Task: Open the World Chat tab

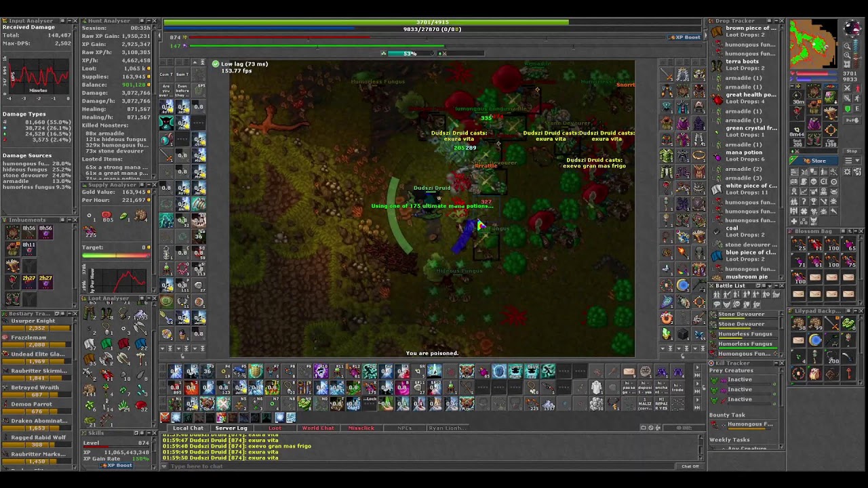Action: [x=318, y=428]
